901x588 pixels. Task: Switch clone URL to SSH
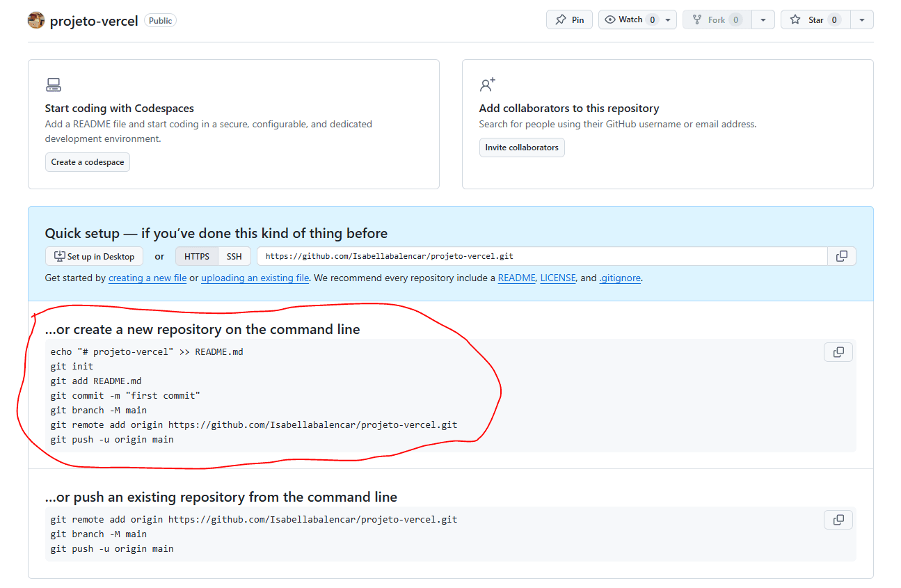pos(234,256)
